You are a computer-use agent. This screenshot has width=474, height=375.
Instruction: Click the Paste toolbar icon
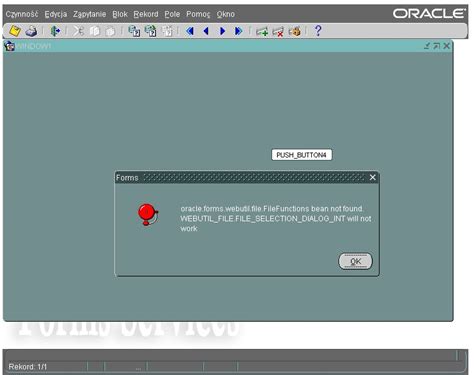tap(110, 31)
